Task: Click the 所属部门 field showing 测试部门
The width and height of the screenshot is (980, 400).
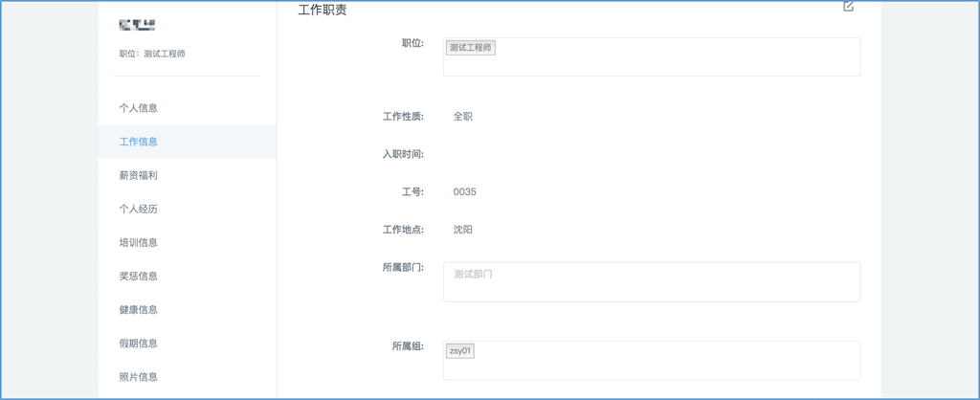Action: (x=651, y=281)
